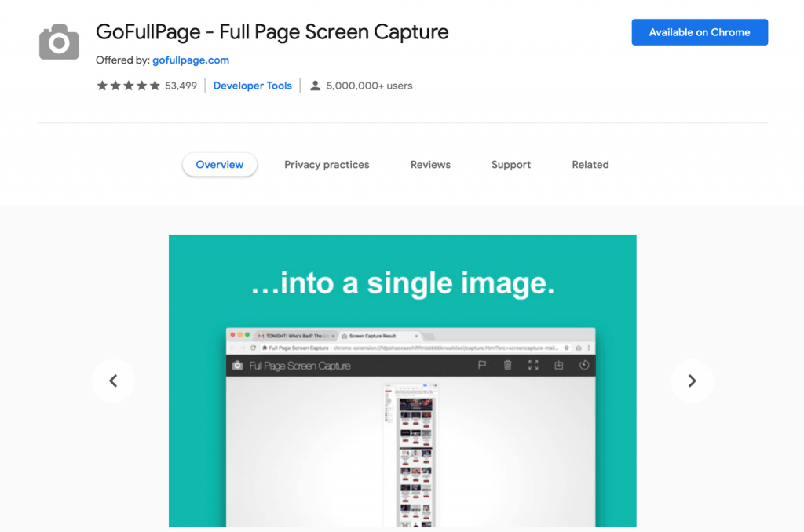Open capture history using the clock icon

point(583,363)
